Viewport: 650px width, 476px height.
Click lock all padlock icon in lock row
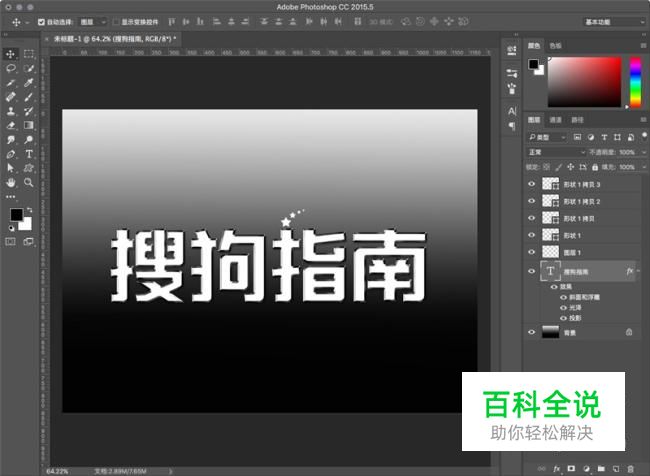pyautogui.click(x=595, y=167)
